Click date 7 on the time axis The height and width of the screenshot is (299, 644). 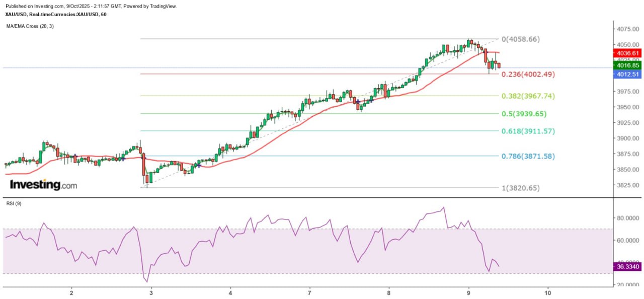pyautogui.click(x=309, y=292)
